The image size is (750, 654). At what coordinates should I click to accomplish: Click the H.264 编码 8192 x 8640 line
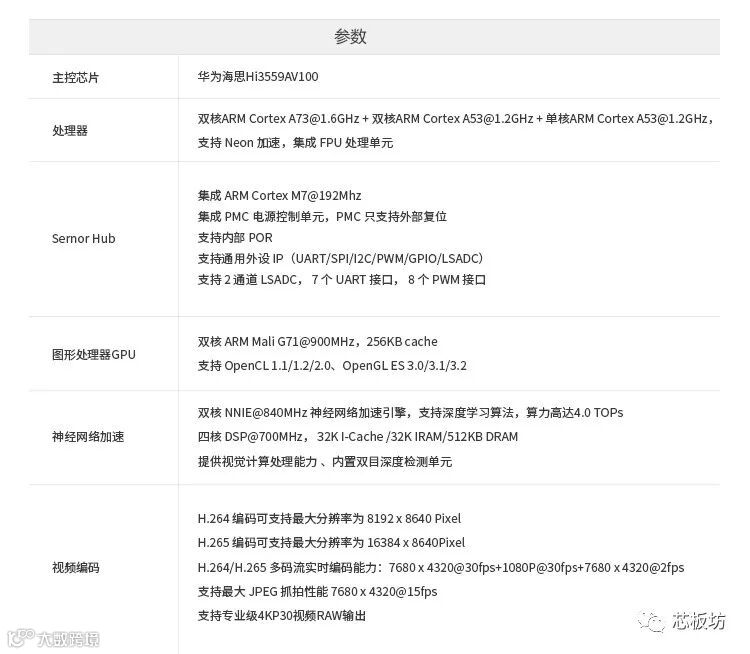pos(329,519)
